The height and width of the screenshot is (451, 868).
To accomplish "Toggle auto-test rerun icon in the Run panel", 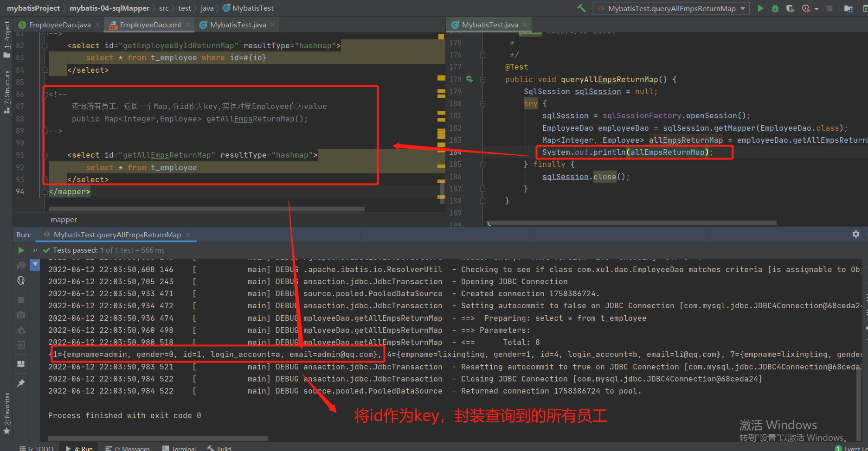I will pyautogui.click(x=21, y=280).
